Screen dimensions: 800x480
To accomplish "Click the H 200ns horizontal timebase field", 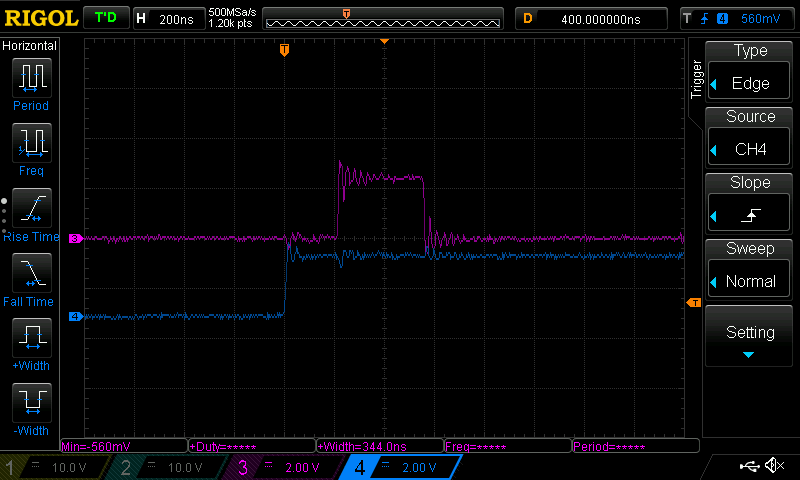I will (x=168, y=19).
